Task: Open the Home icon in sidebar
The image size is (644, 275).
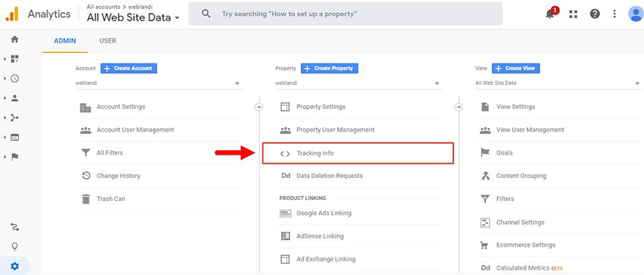Action: coord(15,39)
